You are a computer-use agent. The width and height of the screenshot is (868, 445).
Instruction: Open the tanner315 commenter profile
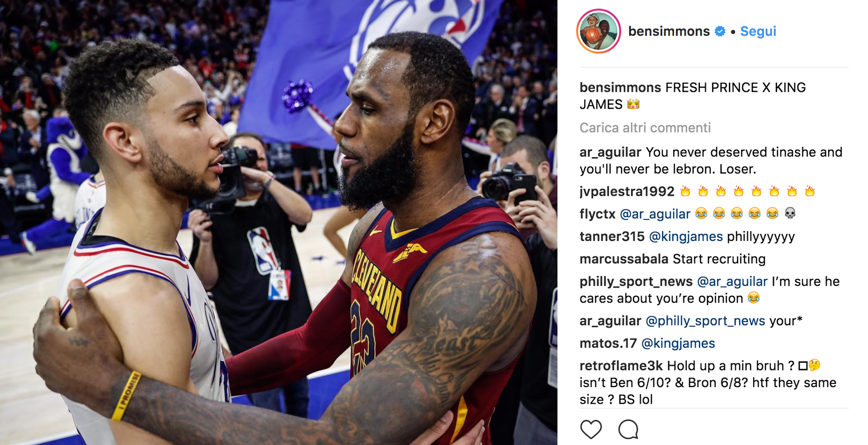point(612,237)
